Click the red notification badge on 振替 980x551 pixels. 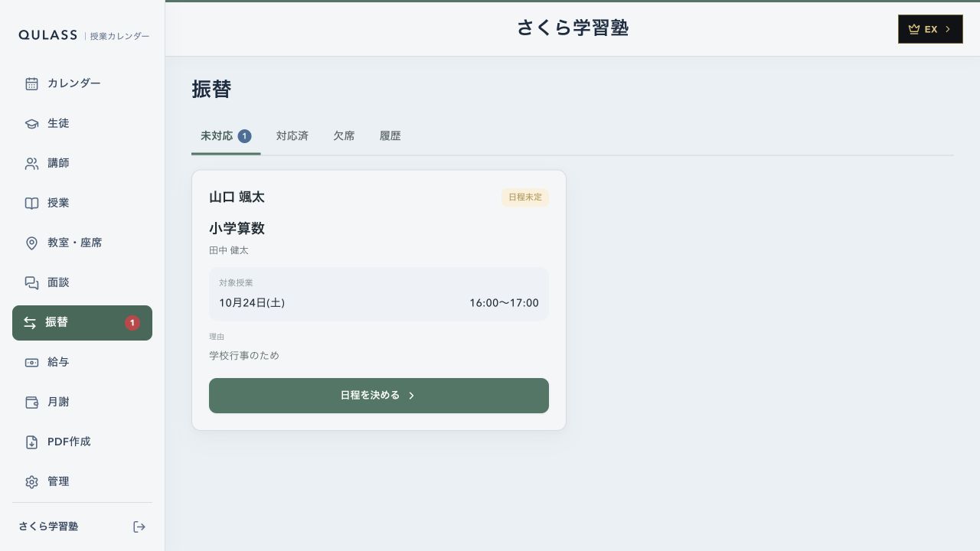(132, 323)
